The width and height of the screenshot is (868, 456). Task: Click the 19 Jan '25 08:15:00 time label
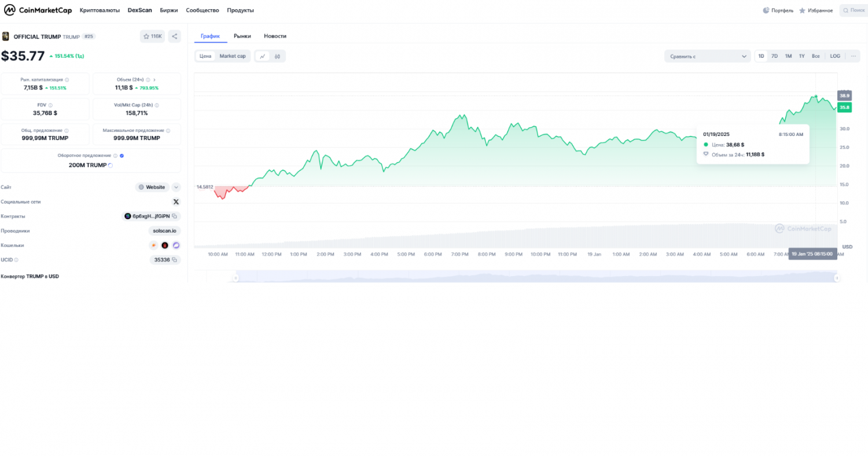(812, 253)
